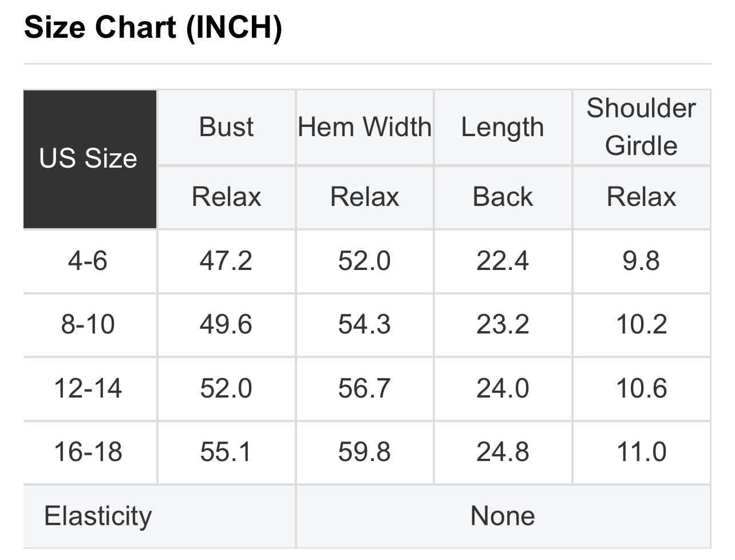Click bust value 55.1
This screenshot has width=735, height=560.
(226, 452)
